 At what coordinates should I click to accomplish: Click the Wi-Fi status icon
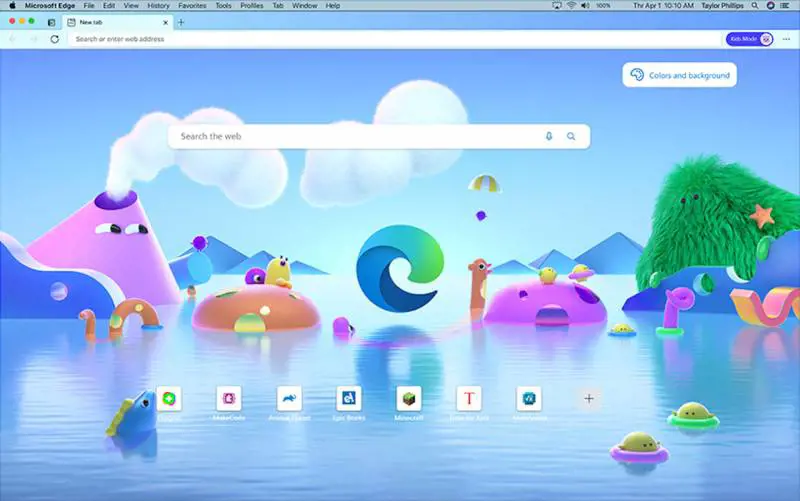point(571,6)
